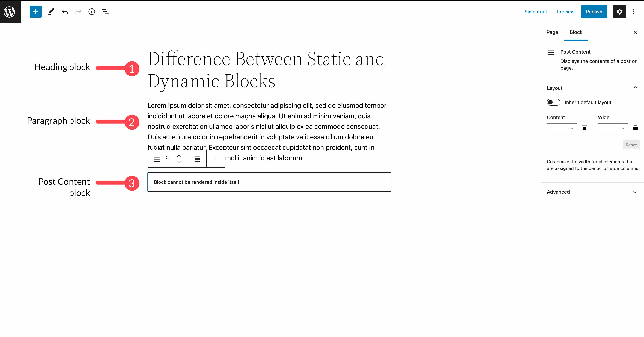
Task: Click the document info icon
Action: pyautogui.click(x=92, y=11)
